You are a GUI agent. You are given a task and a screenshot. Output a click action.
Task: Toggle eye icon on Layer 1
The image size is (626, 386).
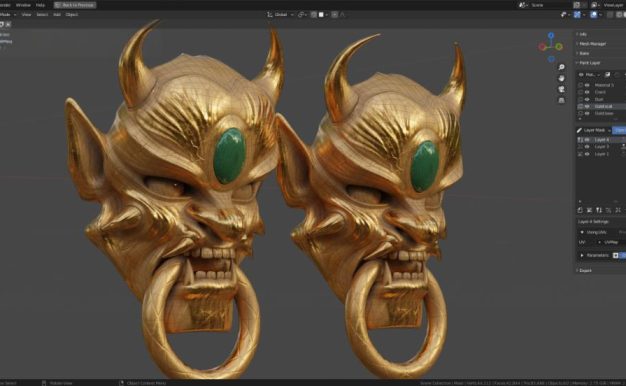click(x=587, y=154)
